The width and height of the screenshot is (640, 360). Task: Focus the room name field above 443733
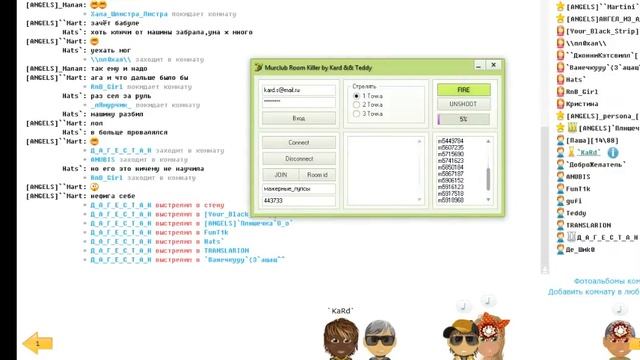pos(299,189)
